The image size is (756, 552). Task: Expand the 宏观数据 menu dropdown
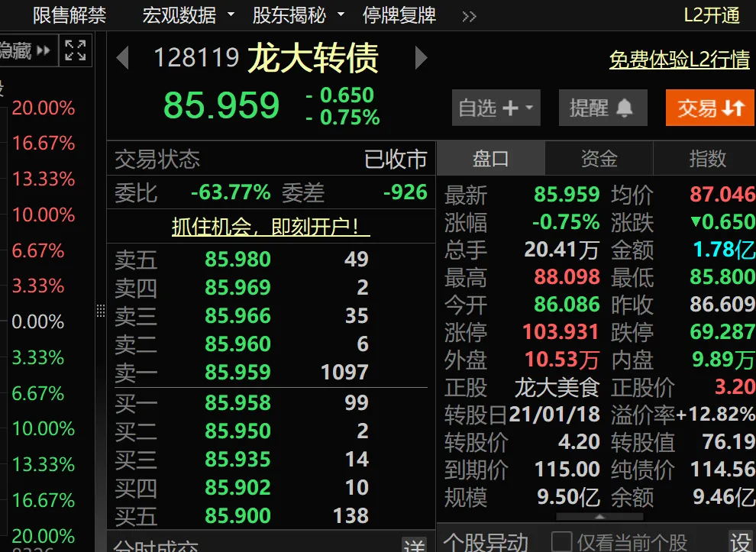231,14
